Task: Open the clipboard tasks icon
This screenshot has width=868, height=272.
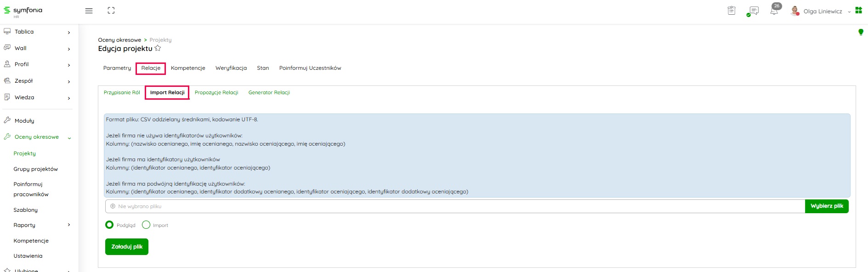Action: (x=732, y=11)
